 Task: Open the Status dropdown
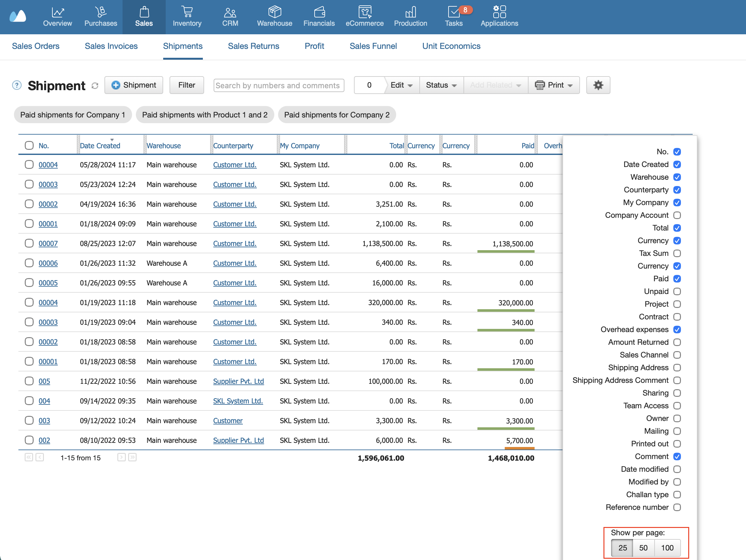441,85
